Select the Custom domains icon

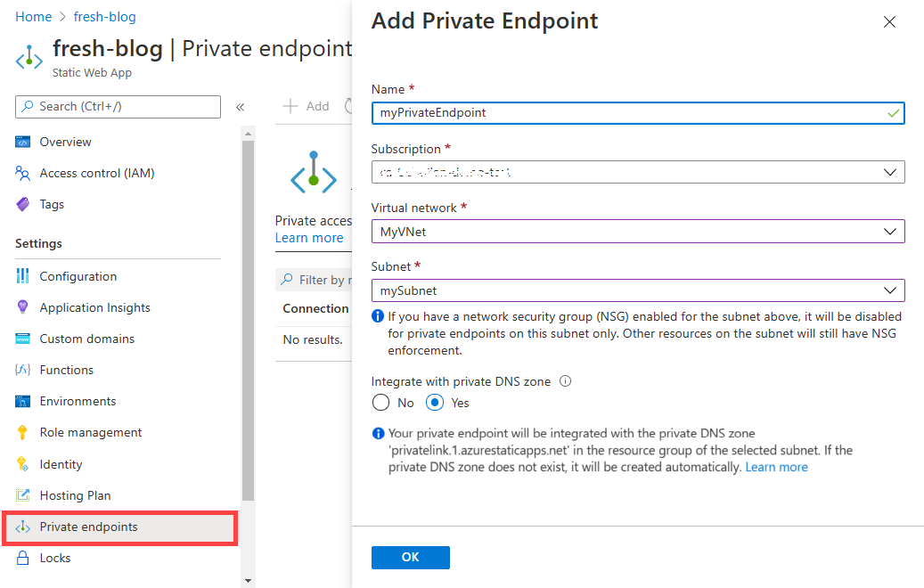[24, 339]
